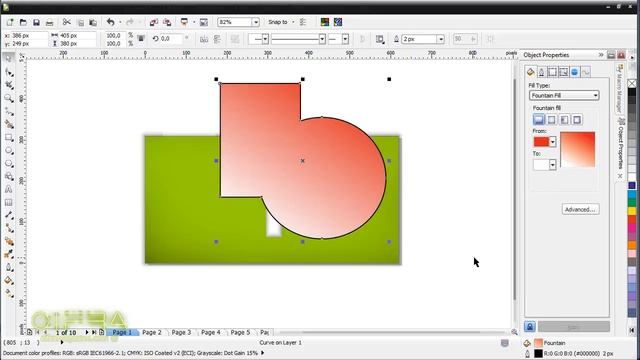640x360 pixels.
Task: Open the line style dropdown
Action: click(322, 39)
